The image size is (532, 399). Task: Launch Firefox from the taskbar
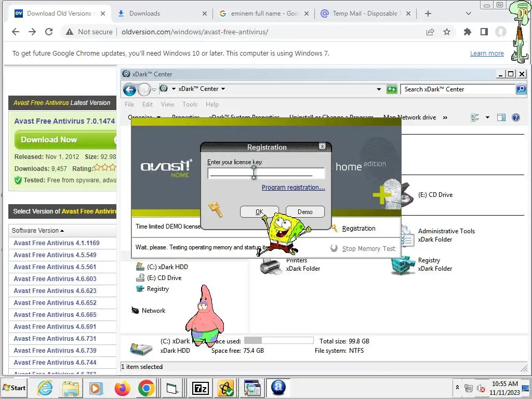[122, 388]
